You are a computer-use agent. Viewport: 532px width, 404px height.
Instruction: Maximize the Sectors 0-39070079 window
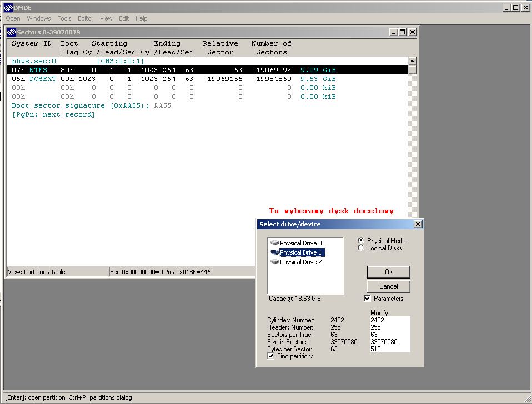[403, 32]
